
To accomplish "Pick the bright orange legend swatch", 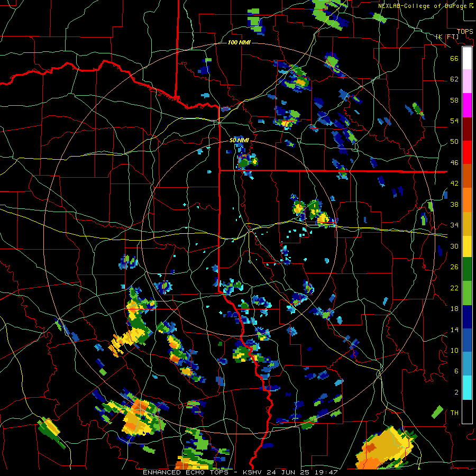I will 467,199.
